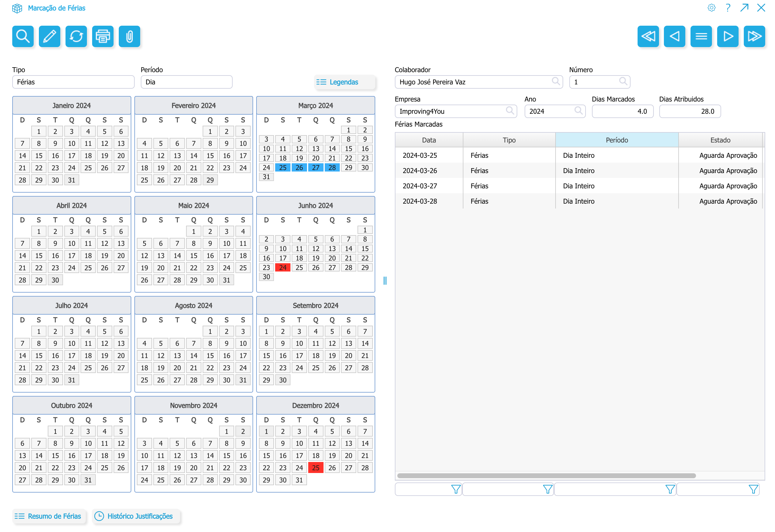Click the Data column filter funnel
The height and width of the screenshot is (532, 775).
coord(455,489)
